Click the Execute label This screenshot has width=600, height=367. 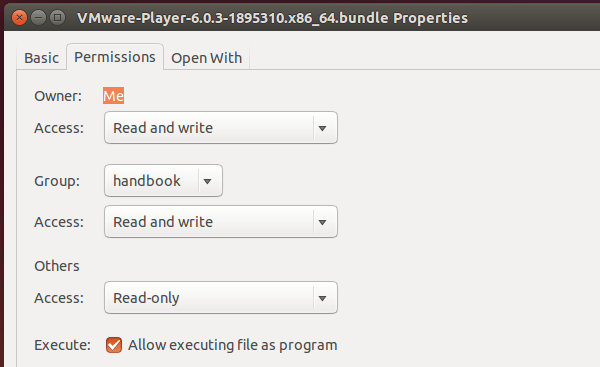[x=62, y=345]
